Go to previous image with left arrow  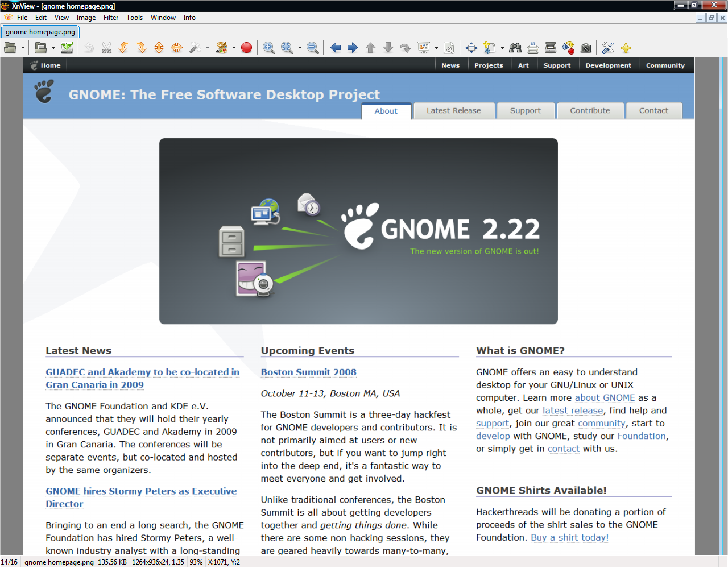pos(336,48)
